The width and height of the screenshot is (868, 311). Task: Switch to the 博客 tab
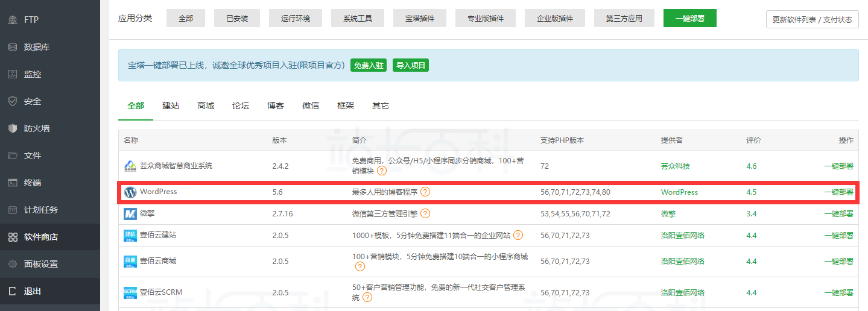[276, 105]
